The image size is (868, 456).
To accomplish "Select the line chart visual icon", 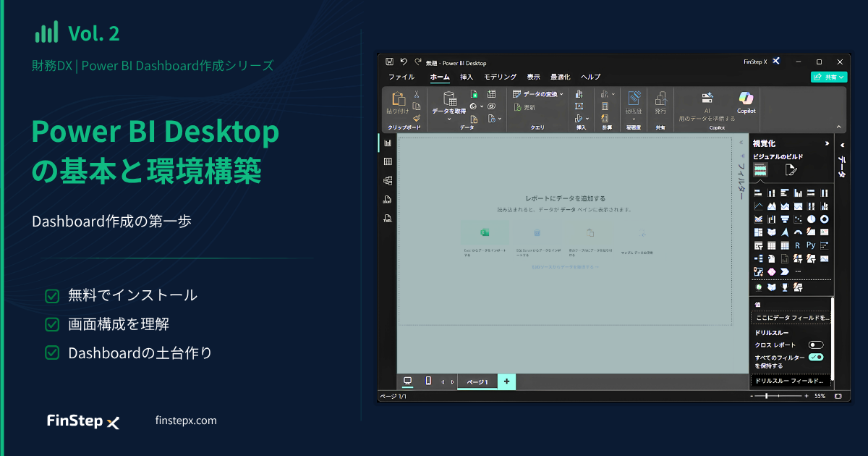I will pyautogui.click(x=758, y=206).
